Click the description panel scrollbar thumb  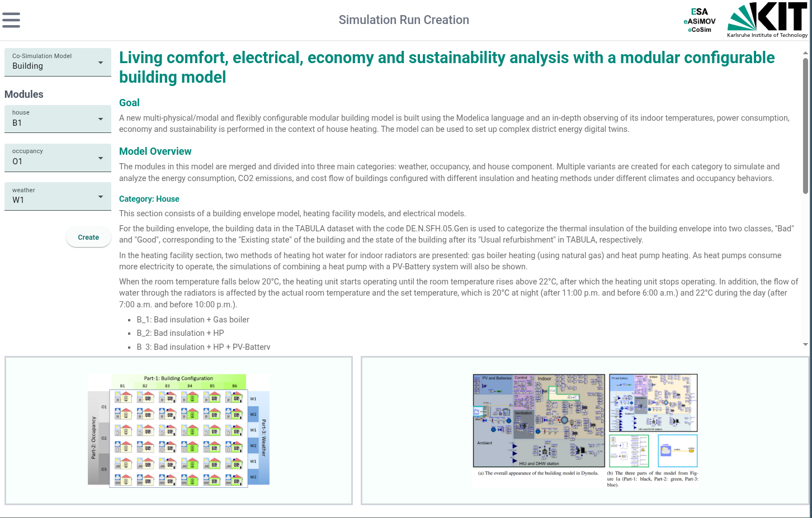coord(805,126)
